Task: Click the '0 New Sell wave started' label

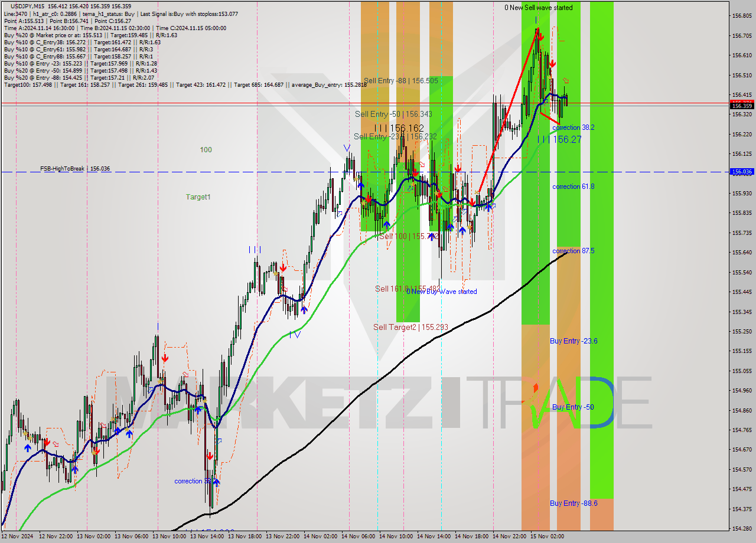Action: tap(538, 8)
